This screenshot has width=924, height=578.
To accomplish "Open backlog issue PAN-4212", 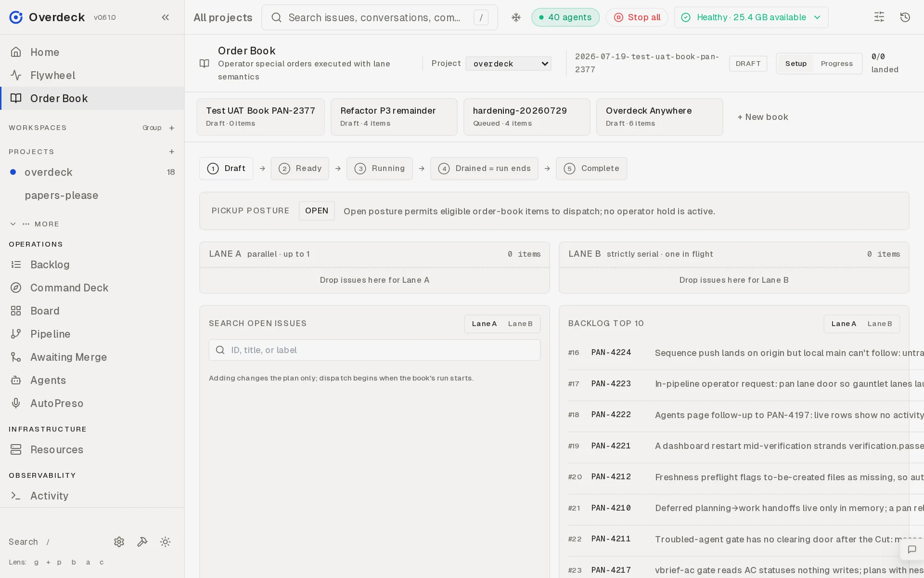I will point(745,477).
